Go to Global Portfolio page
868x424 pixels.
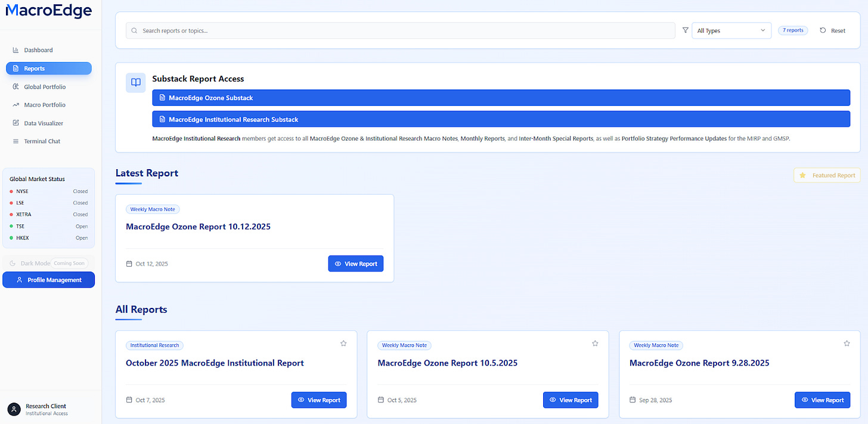click(x=48, y=87)
